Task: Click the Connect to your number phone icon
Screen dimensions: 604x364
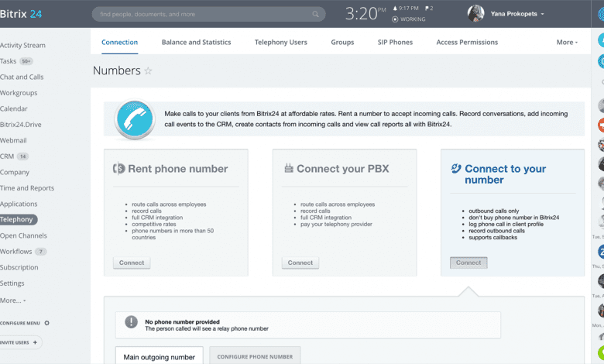Action: pos(456,168)
